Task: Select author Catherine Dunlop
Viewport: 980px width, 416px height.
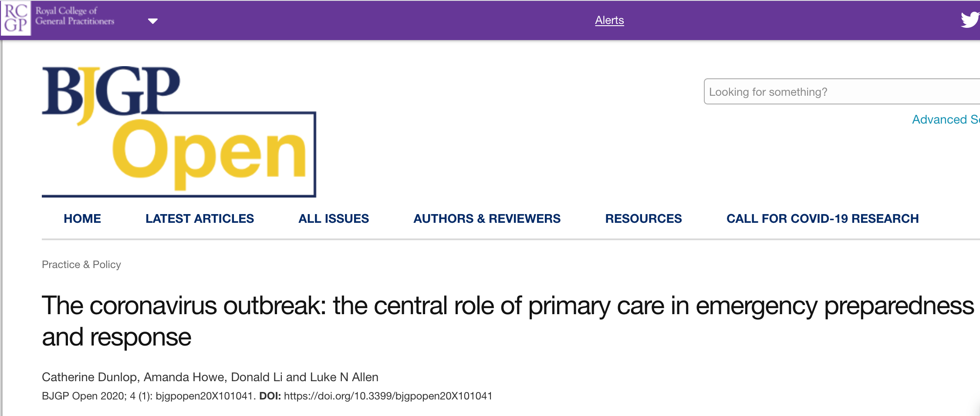Action: 90,377
